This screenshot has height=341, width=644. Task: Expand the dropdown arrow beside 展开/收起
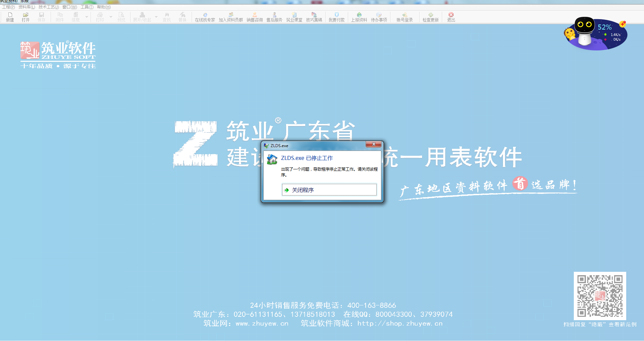pyautogui.click(x=156, y=17)
